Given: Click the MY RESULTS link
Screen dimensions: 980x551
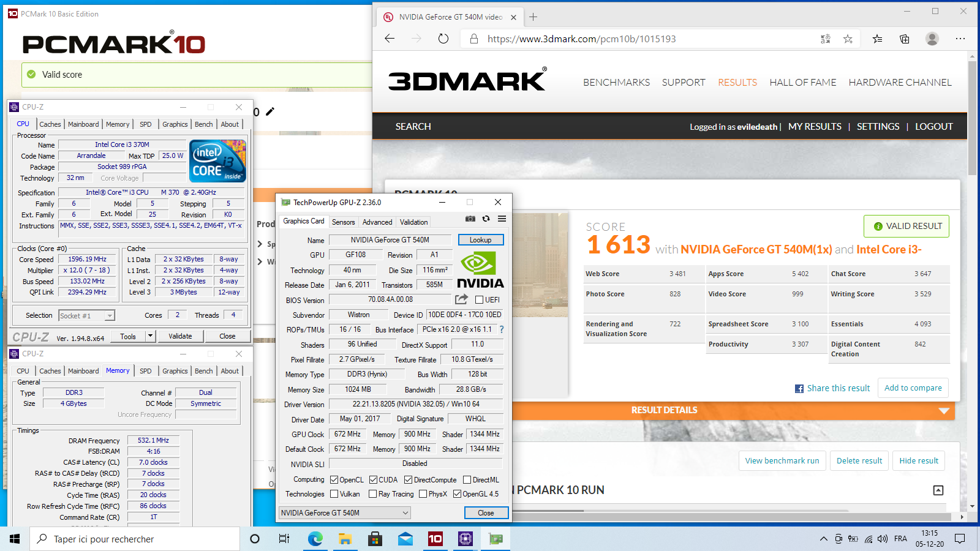Looking at the screenshot, I should (815, 127).
